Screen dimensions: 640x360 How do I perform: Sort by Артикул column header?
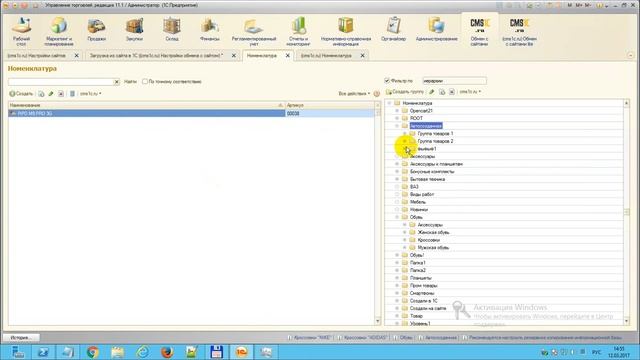click(329, 105)
